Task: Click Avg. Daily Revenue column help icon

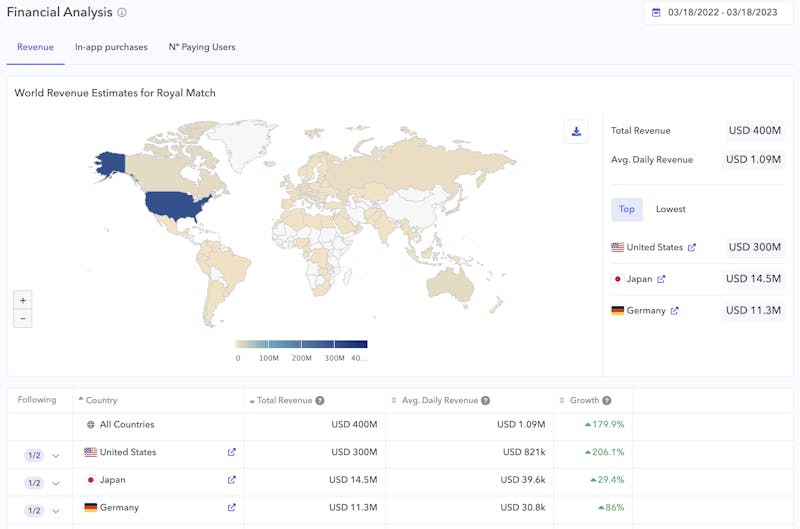Action: [x=485, y=400]
